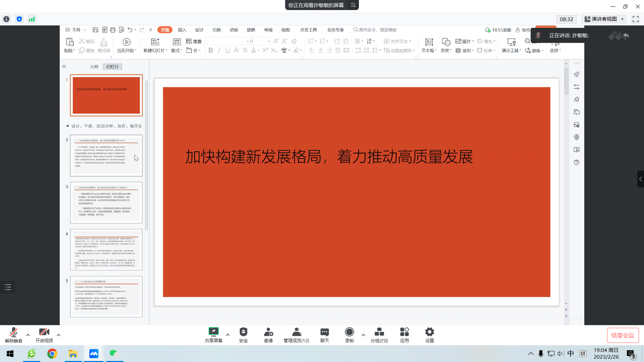Start recording the meeting

click(350, 335)
